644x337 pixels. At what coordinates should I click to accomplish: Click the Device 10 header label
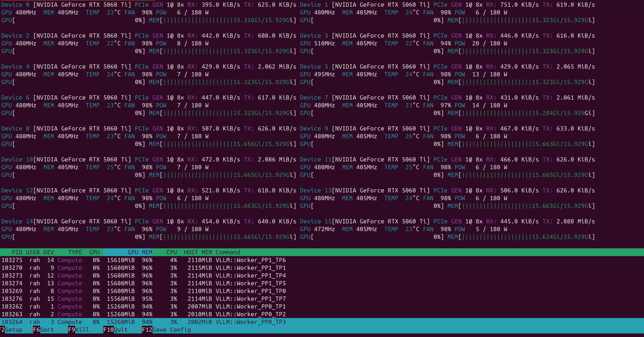pyautogui.click(x=17, y=159)
